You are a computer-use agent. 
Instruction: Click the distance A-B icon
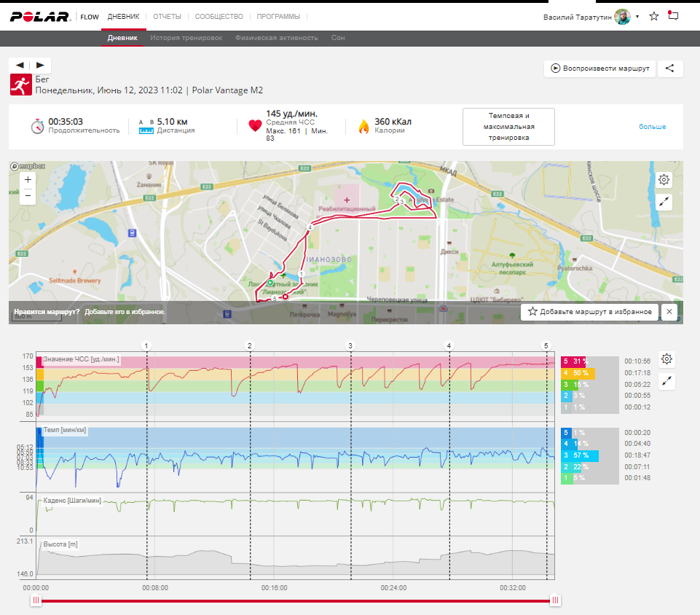tap(146, 126)
